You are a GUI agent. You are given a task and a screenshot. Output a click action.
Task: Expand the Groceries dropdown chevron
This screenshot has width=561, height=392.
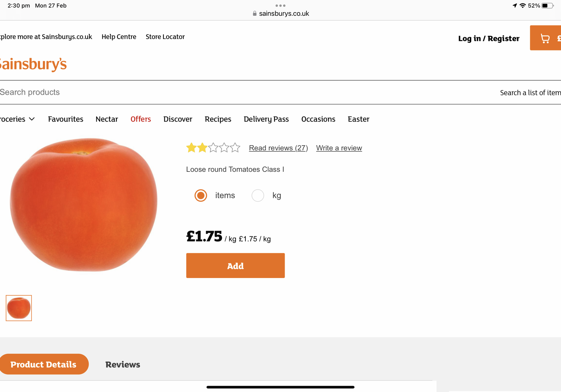click(32, 119)
